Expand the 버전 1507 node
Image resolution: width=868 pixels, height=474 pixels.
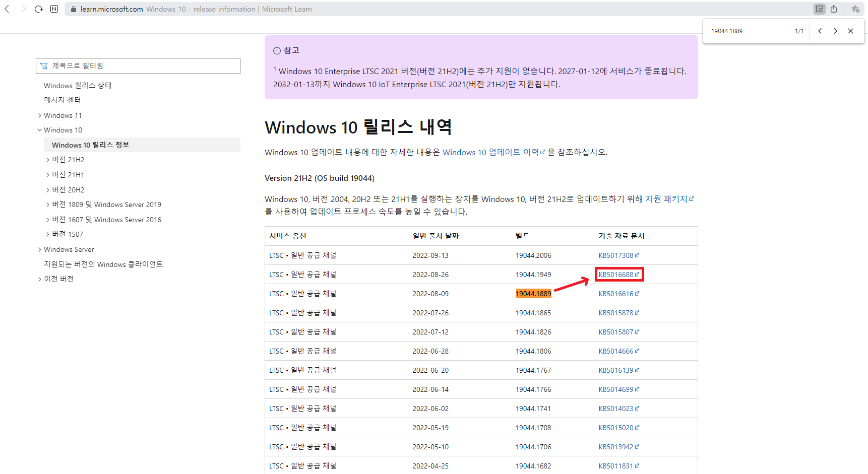[48, 234]
